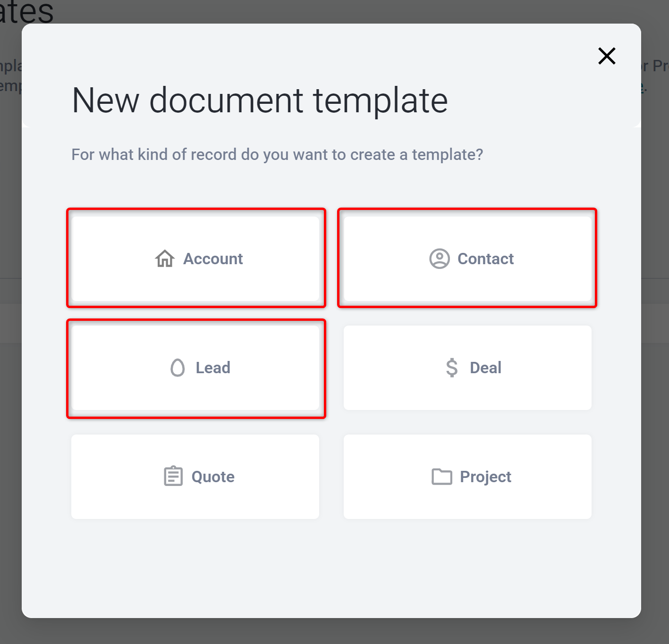Click the "Deal" label text
Viewport: 669px width, 644px height.
(485, 368)
